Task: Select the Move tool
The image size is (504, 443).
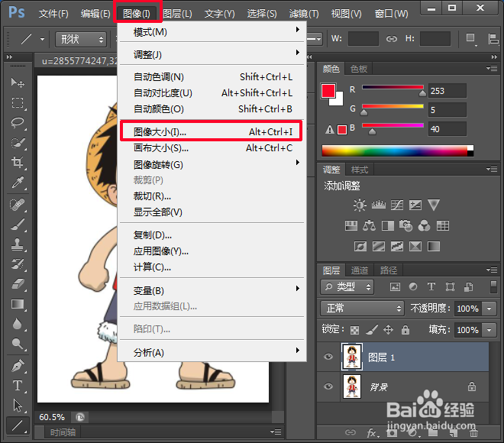Action: click(18, 83)
